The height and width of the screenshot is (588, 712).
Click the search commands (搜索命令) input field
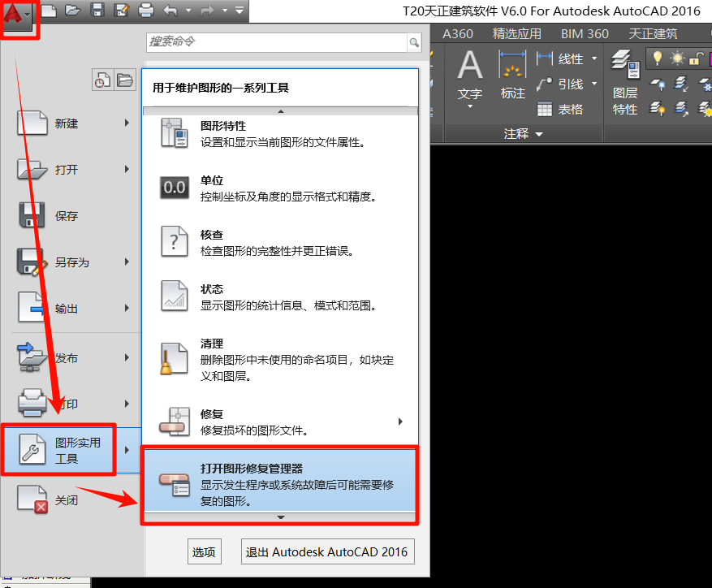pyautogui.click(x=276, y=41)
